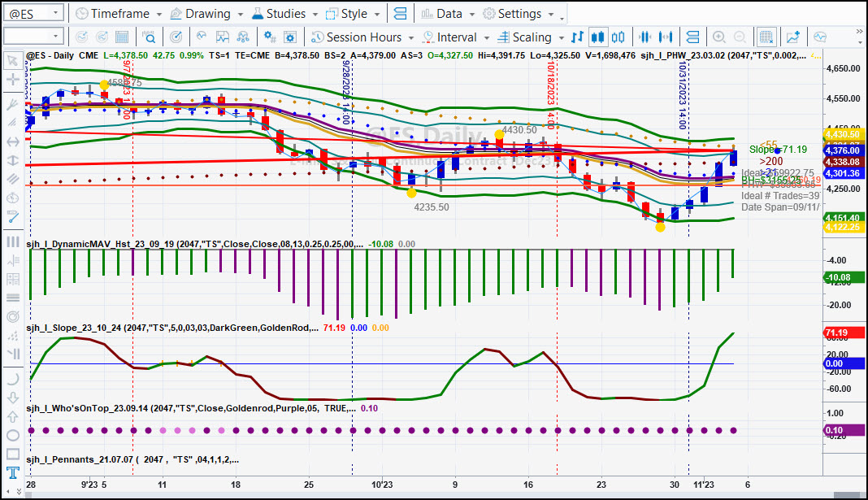The height and width of the screenshot is (500, 868).
Task: Expand the Scaling dropdown arrow
Action: tap(562, 37)
